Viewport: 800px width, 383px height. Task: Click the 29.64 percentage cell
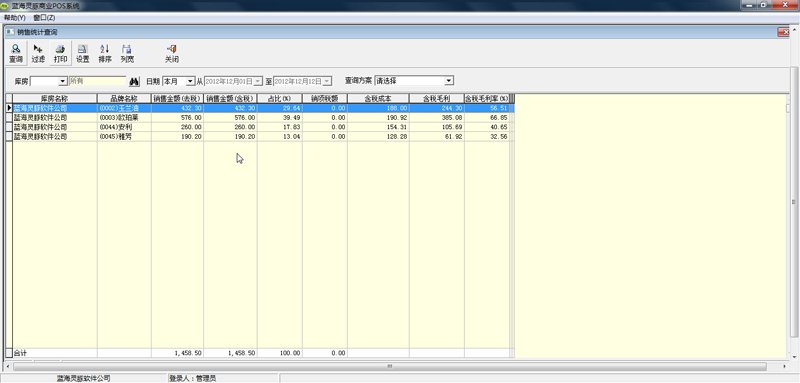280,108
